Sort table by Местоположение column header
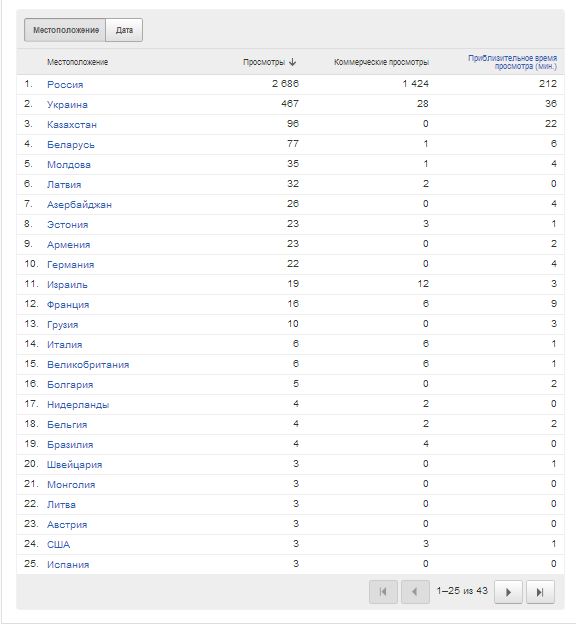Image resolution: width=576 pixels, height=624 pixels. pyautogui.click(x=77, y=62)
